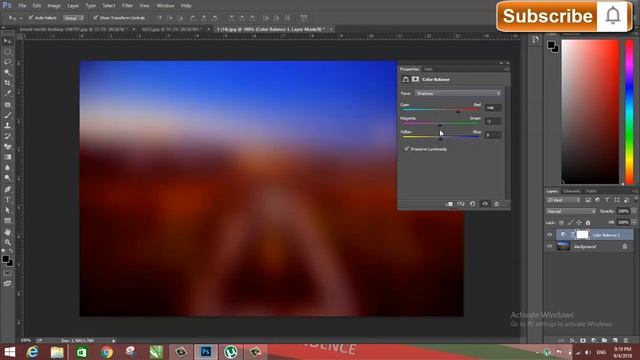Lock layer position in Layers panel
640x360 pixels.
tap(579, 222)
